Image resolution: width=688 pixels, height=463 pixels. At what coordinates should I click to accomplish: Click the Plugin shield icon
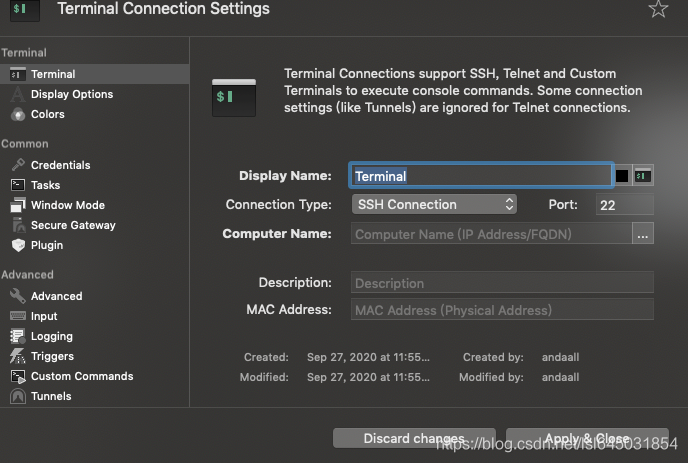coord(18,245)
